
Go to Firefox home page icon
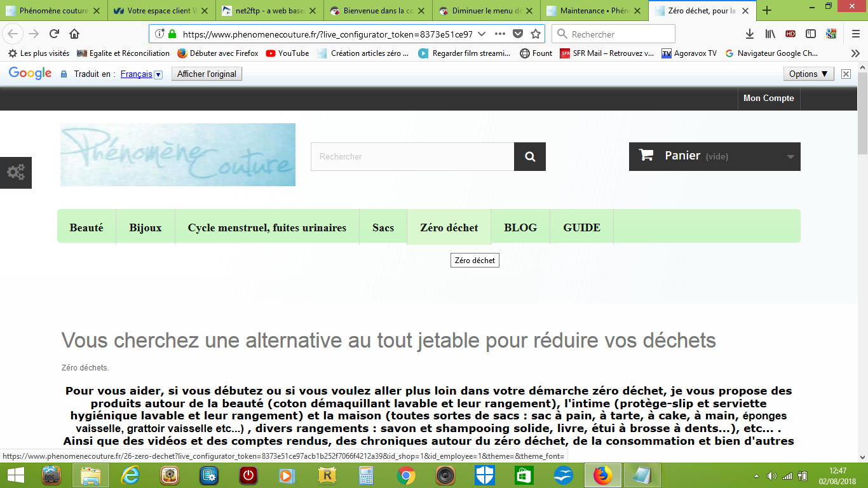(74, 34)
